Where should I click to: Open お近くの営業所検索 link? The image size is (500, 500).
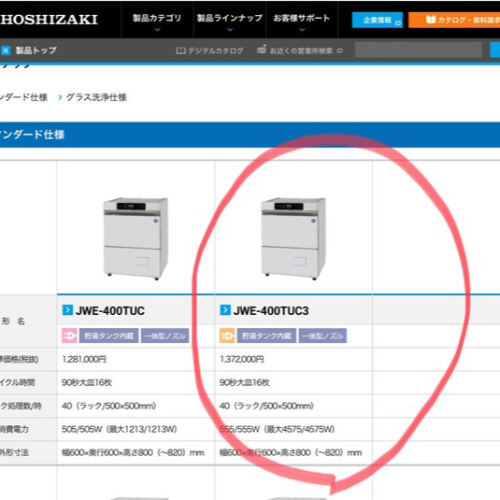coord(301,51)
